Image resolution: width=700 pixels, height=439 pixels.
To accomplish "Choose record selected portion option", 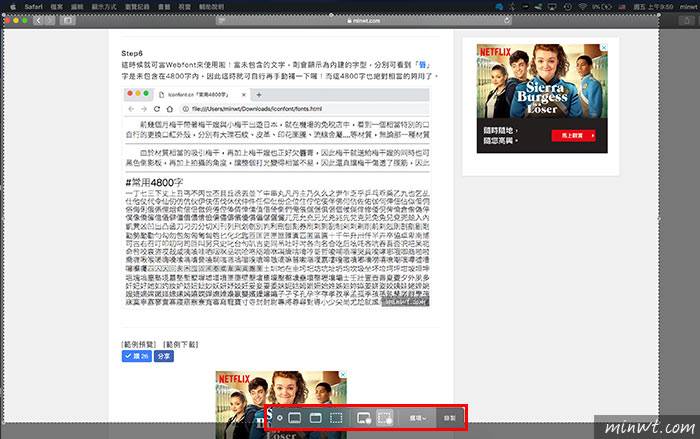I will [x=385, y=417].
